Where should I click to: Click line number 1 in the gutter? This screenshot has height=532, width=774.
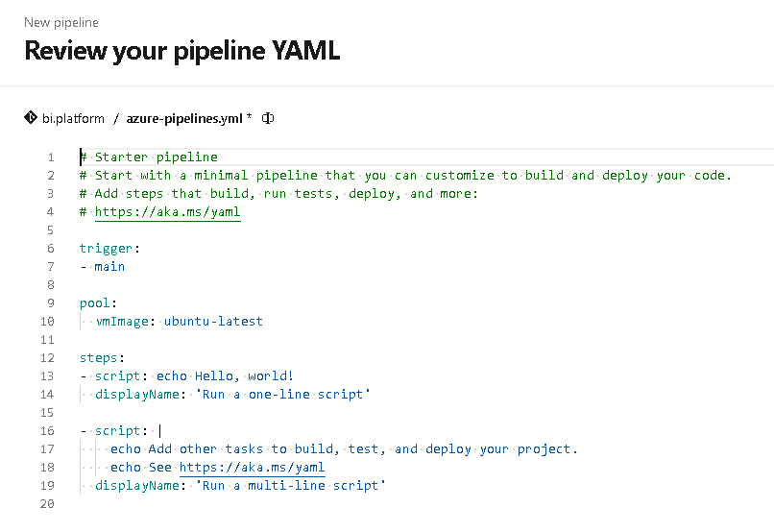pyautogui.click(x=50, y=157)
